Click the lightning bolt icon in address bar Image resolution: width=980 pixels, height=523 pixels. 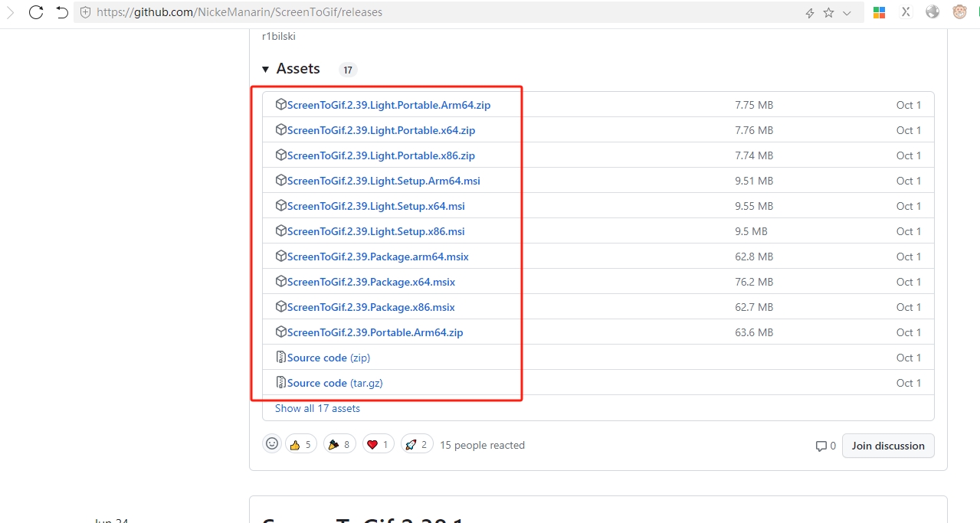pos(810,13)
